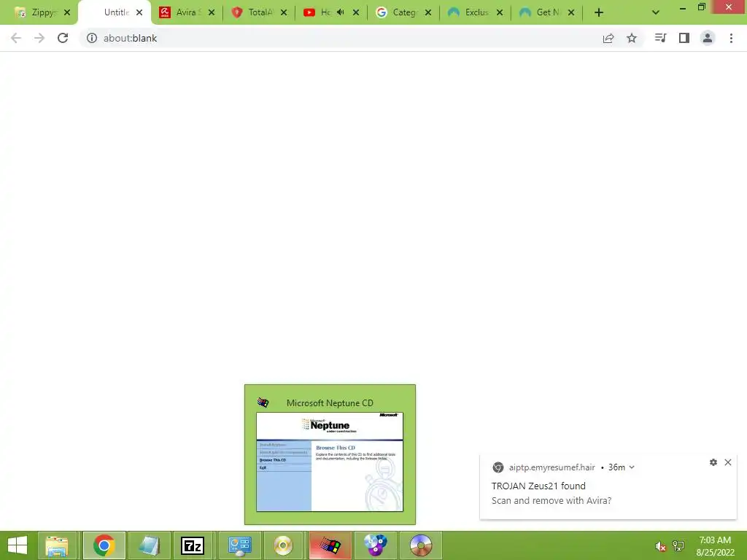The image size is (747, 560).
Task: Mute audio on the YouTube tab
Action: (x=340, y=12)
